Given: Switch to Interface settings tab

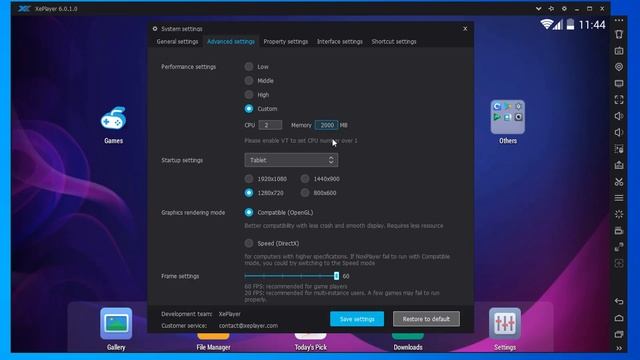Looking at the screenshot, I should (340, 42).
